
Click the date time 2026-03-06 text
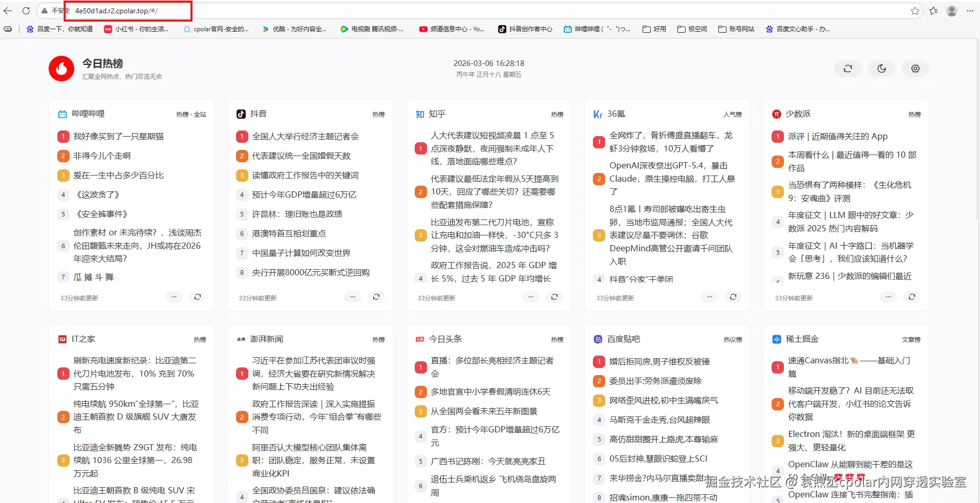tap(489, 63)
